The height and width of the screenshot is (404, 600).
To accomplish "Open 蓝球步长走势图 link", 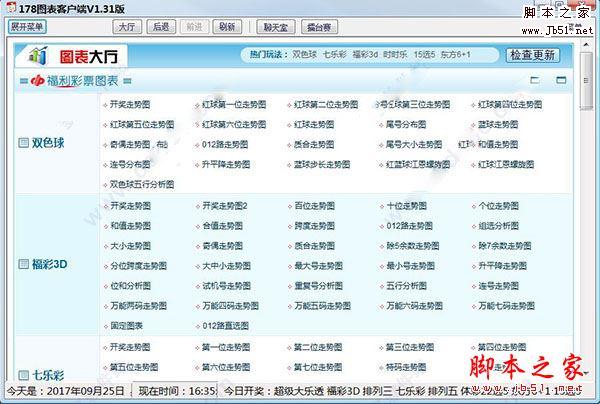I will tap(322, 165).
